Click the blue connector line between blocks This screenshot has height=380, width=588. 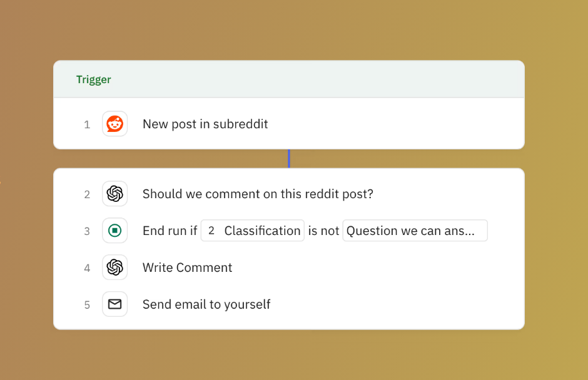[x=288, y=159]
